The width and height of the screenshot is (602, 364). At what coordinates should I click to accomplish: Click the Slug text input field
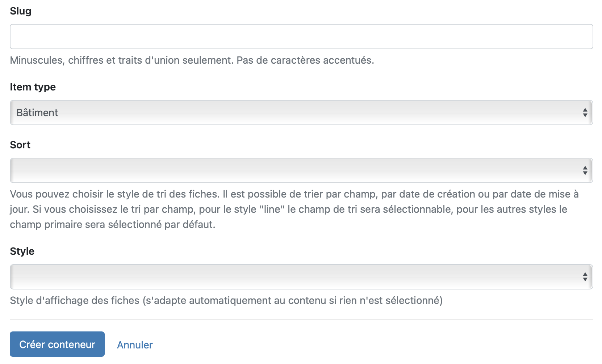(301, 37)
